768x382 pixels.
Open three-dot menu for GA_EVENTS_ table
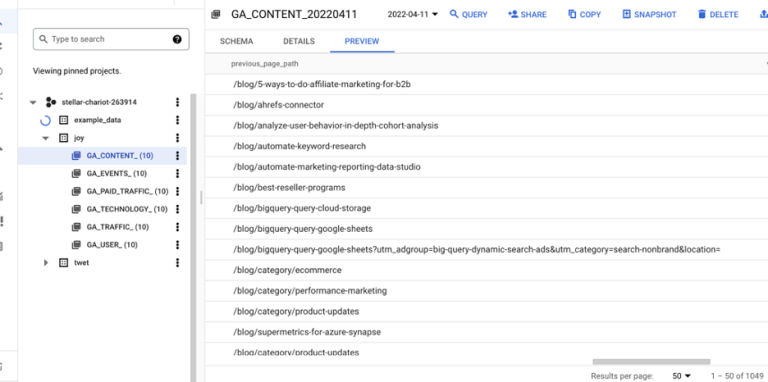[177, 173]
